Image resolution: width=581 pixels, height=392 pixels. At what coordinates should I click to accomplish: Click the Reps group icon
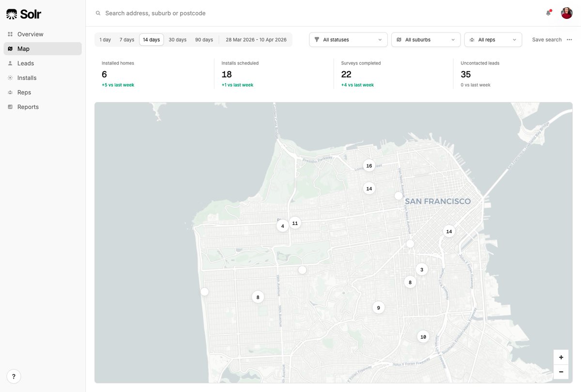10,92
